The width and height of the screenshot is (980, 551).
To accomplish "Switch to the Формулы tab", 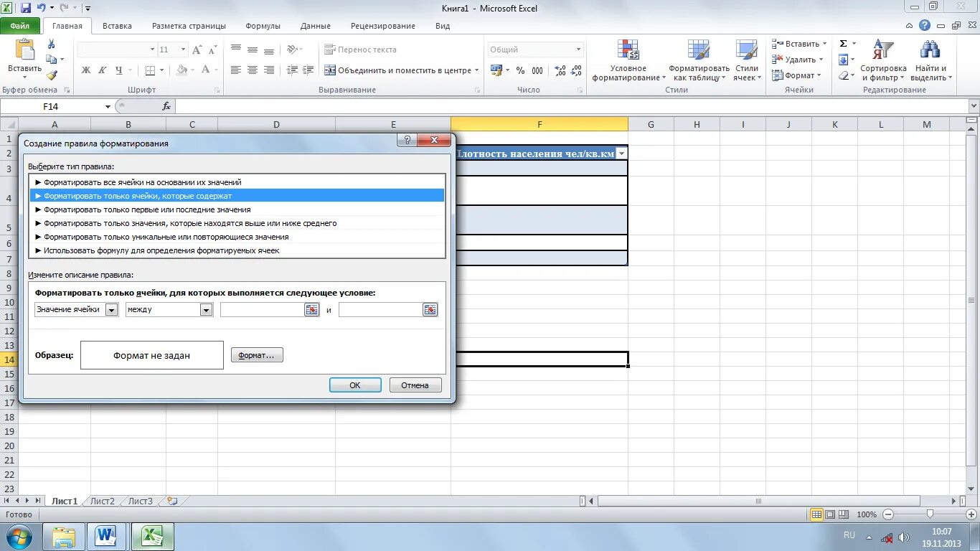I will coord(263,26).
